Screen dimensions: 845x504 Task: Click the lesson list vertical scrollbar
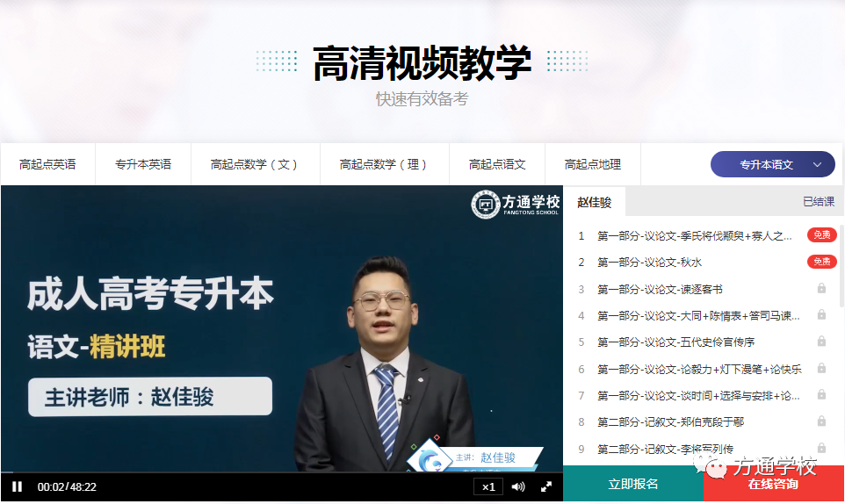(x=841, y=263)
